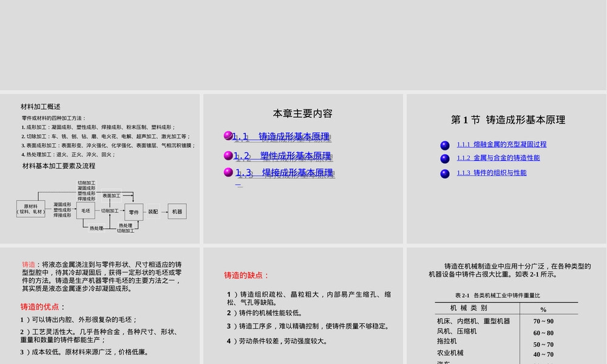Viewport: 607px width, 364px height.
Task: Click the table row 风机、压缩机
Action: [x=456, y=331]
